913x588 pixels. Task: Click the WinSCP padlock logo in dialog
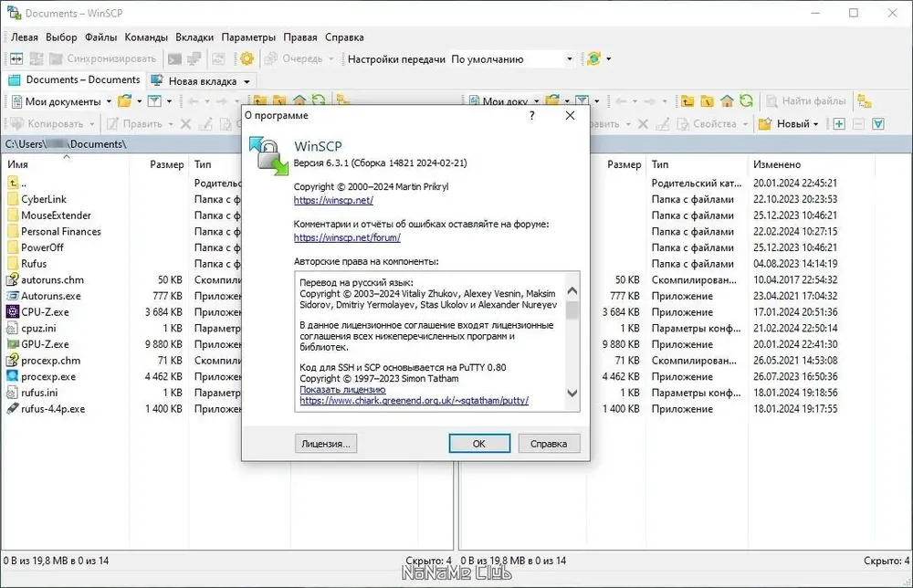coord(268,155)
